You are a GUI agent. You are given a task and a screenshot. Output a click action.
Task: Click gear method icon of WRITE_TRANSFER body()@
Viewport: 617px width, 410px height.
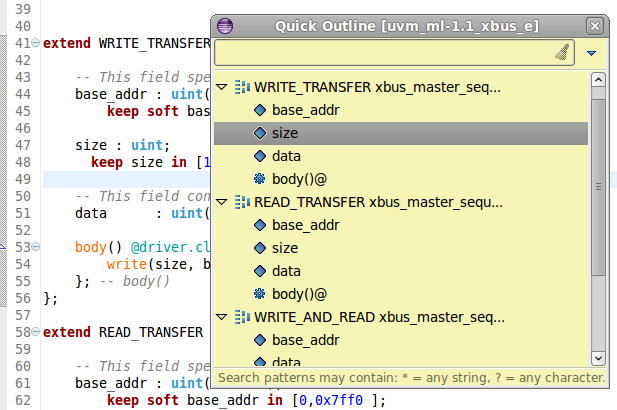260,179
